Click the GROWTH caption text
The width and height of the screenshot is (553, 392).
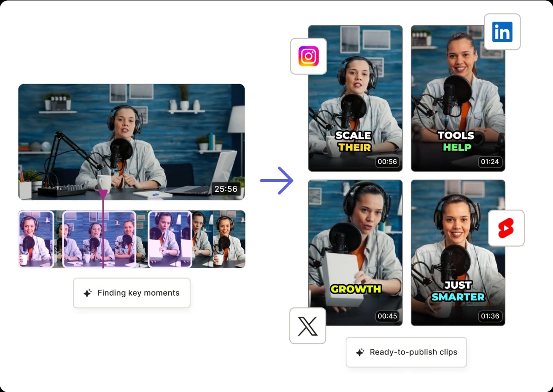pyautogui.click(x=356, y=289)
